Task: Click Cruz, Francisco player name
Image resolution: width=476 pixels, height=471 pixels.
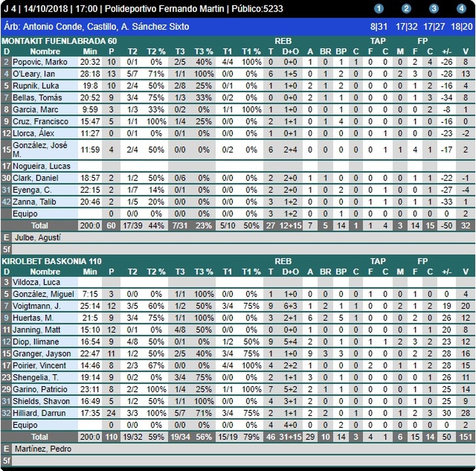Action: (x=40, y=121)
